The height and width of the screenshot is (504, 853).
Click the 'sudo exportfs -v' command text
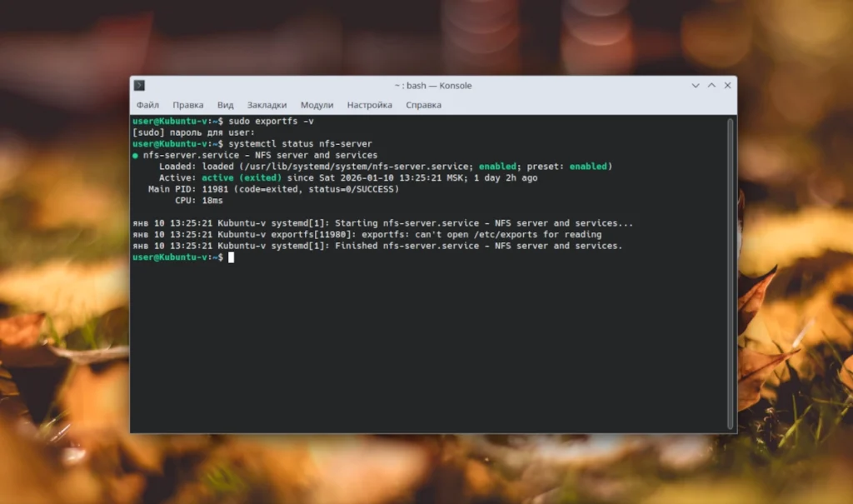pos(271,121)
